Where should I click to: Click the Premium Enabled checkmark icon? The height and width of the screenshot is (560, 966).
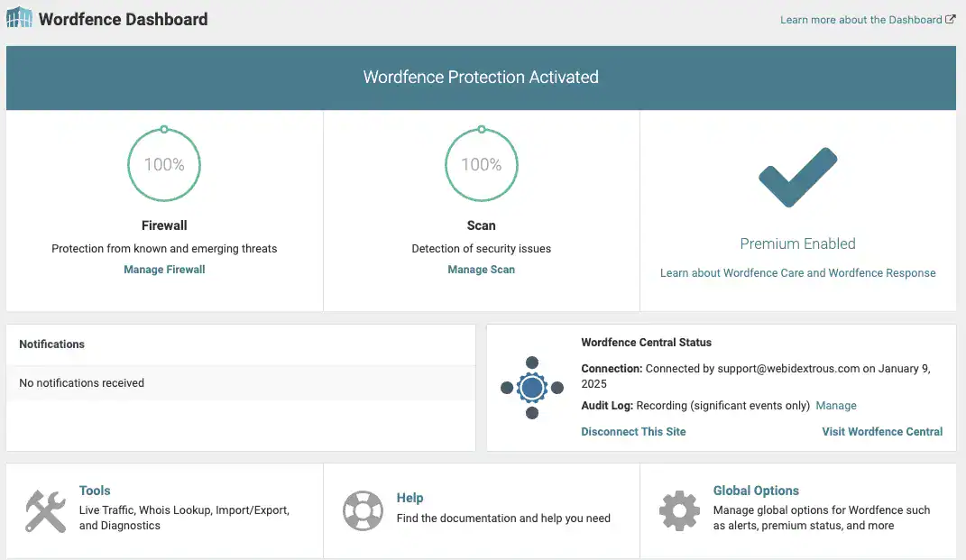pos(797,178)
